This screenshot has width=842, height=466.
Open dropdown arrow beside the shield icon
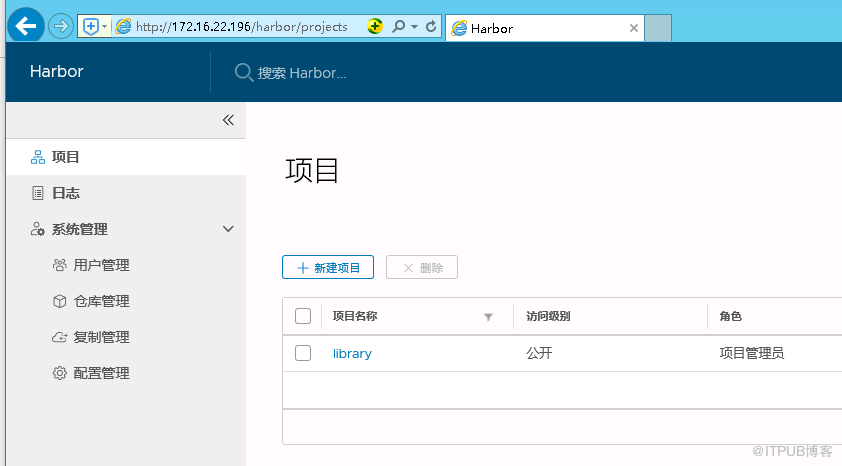[x=105, y=26]
